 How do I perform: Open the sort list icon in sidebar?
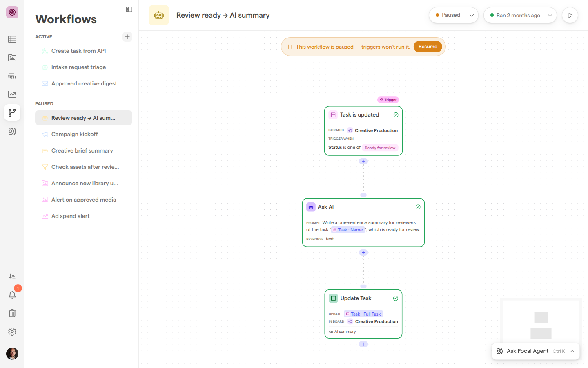[x=12, y=276]
